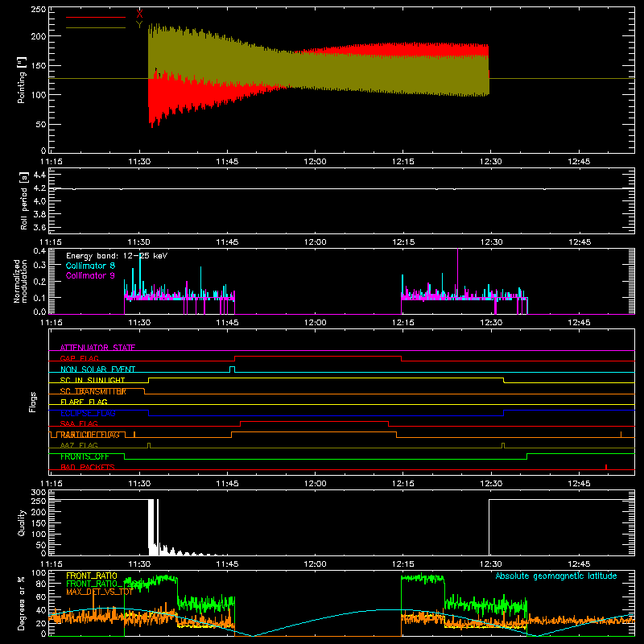
Task: Click the BAD_PACKETS label
Action: coord(88,467)
